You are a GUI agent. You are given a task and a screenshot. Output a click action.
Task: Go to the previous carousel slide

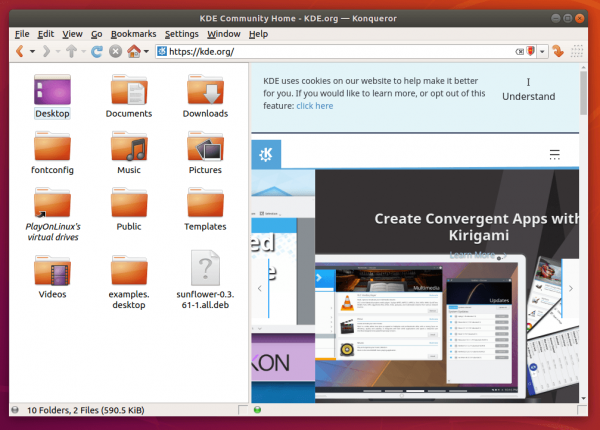(x=260, y=288)
